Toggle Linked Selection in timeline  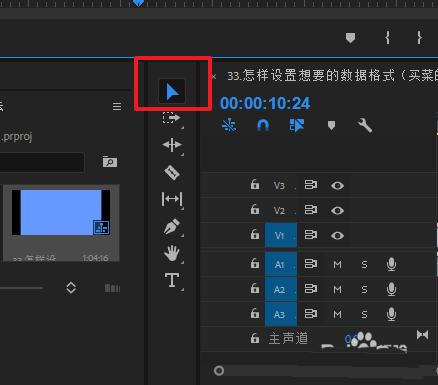point(297,126)
